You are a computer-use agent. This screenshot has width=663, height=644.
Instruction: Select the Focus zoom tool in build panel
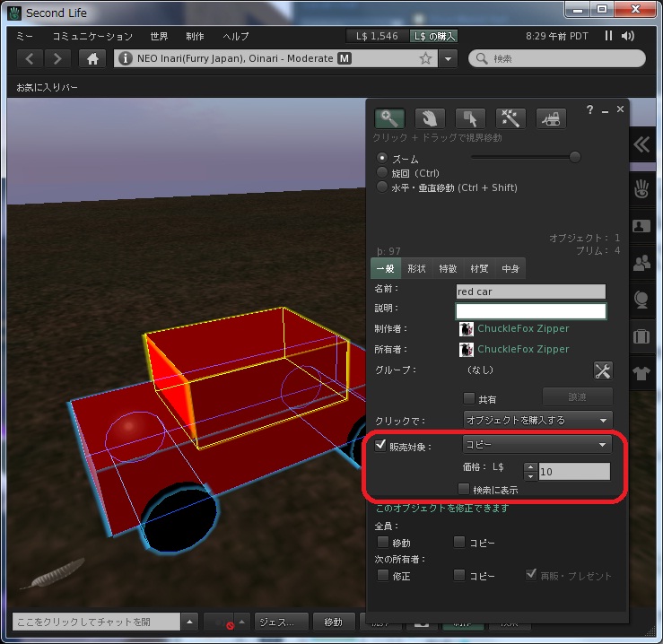tap(389, 118)
